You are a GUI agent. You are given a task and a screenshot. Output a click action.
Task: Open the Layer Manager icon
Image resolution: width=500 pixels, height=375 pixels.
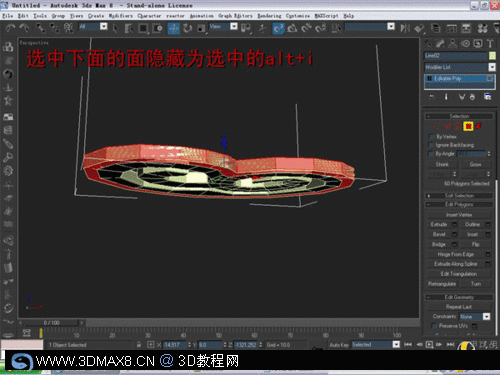(x=435, y=28)
